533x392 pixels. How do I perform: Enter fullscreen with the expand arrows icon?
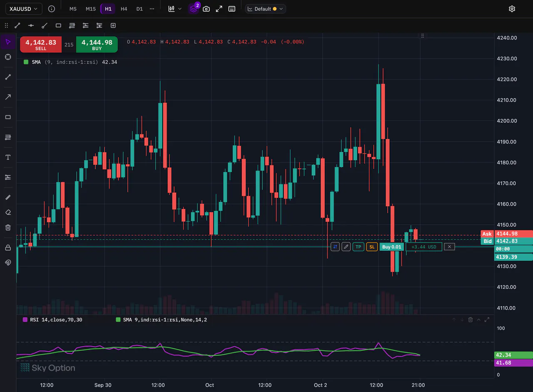(219, 9)
